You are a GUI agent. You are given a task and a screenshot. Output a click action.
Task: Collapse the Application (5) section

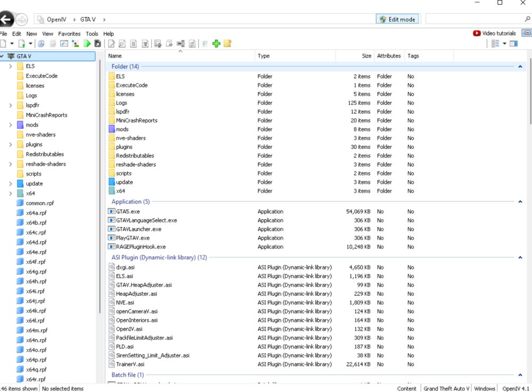click(x=520, y=201)
